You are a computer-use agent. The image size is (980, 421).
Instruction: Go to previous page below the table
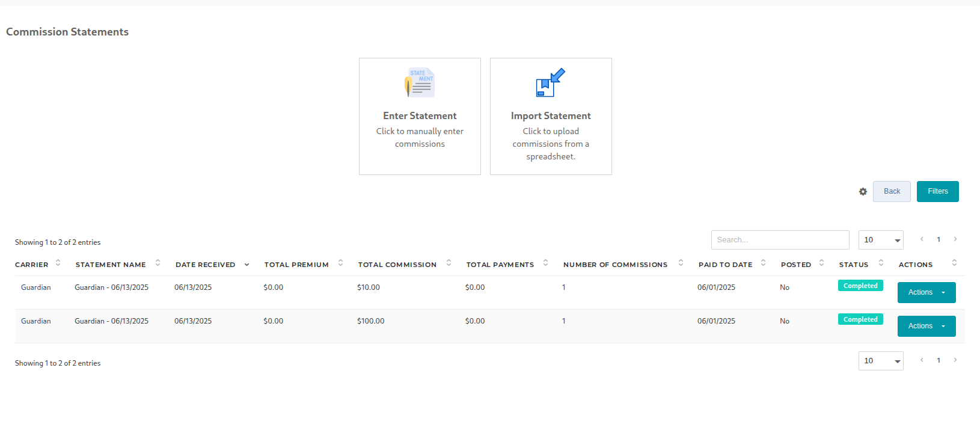[x=922, y=360]
